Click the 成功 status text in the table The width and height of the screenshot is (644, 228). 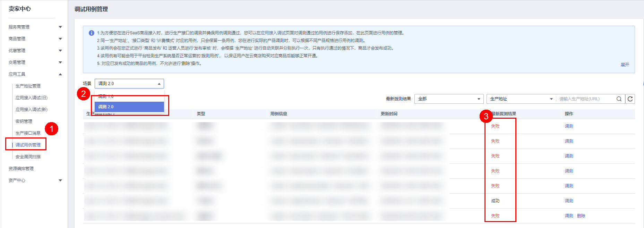click(495, 201)
